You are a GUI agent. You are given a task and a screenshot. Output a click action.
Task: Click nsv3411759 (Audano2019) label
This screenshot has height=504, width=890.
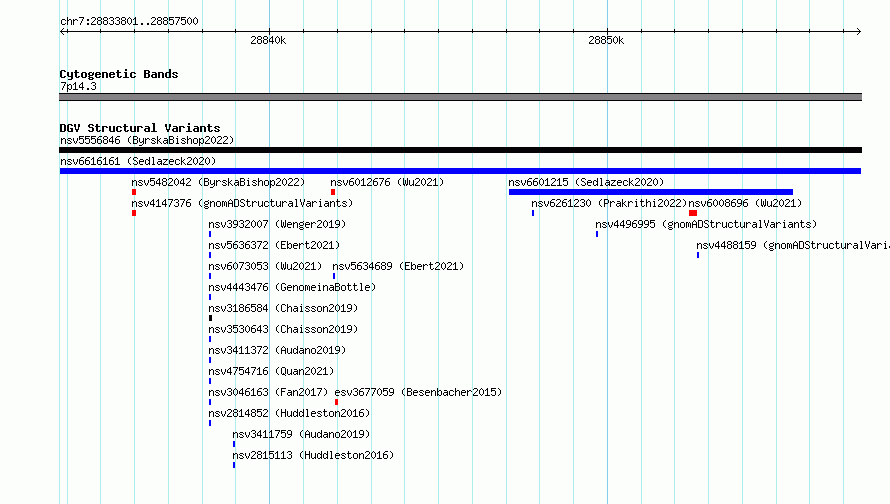tap(301, 434)
